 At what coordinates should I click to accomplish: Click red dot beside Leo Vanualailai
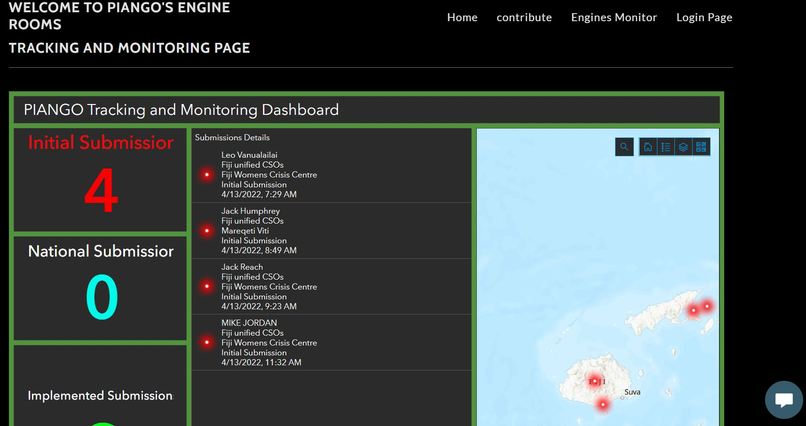(x=207, y=175)
